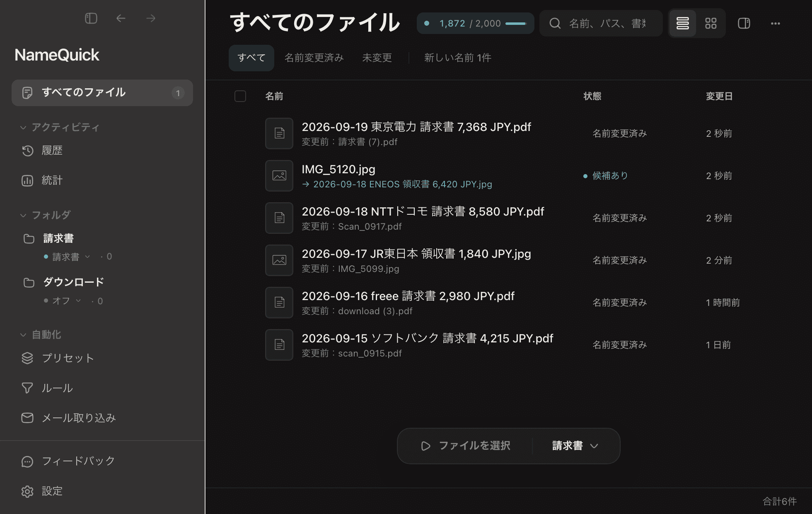Click the ファイルを選択 button

click(x=466, y=446)
